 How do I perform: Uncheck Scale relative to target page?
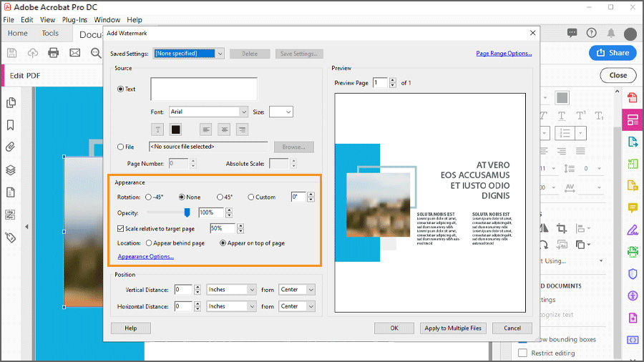120,229
